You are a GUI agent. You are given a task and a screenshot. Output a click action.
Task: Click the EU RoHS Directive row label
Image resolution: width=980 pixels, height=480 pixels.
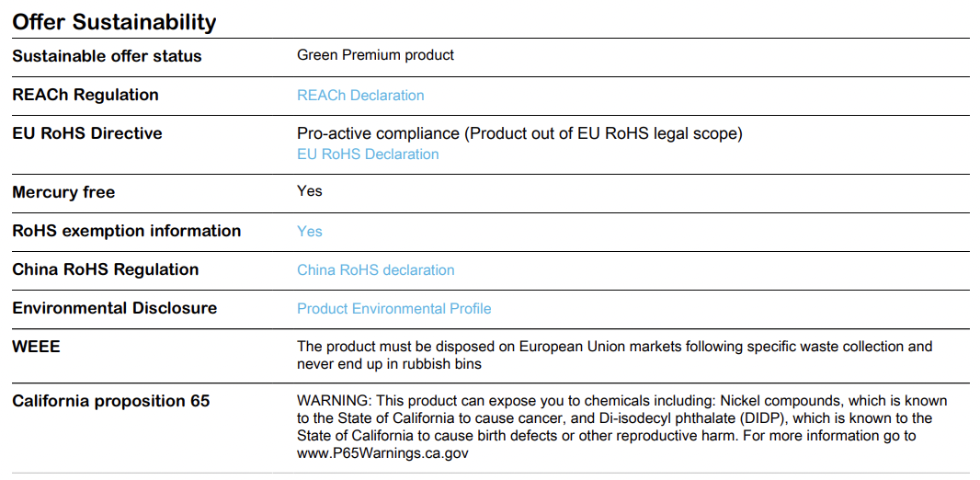coord(86,133)
